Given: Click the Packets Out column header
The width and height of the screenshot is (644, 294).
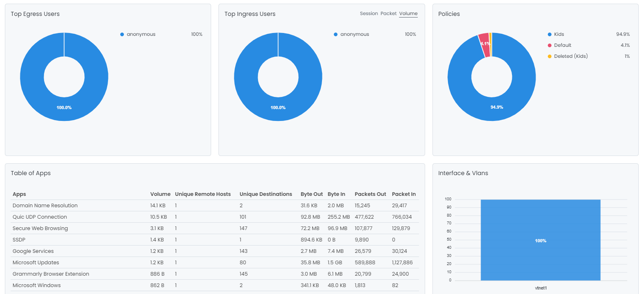Looking at the screenshot, I should (x=370, y=194).
